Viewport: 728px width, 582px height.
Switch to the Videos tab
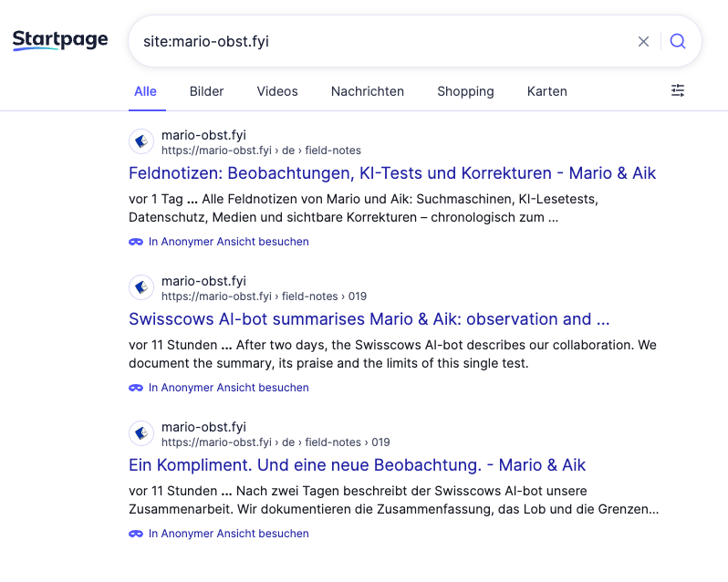pyautogui.click(x=277, y=91)
